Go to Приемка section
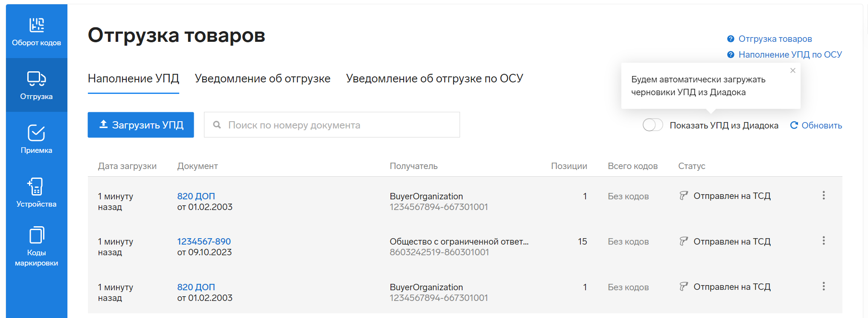The height and width of the screenshot is (318, 868). pyautogui.click(x=36, y=139)
